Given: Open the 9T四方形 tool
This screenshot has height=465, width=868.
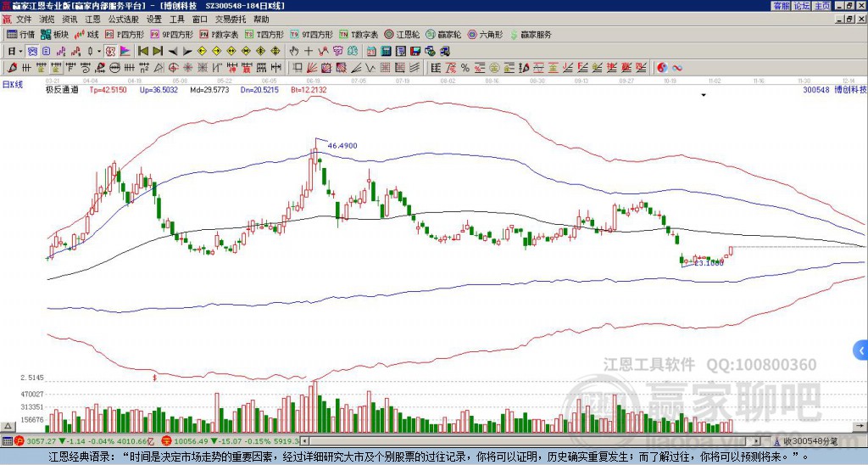Looking at the screenshot, I should [311, 34].
